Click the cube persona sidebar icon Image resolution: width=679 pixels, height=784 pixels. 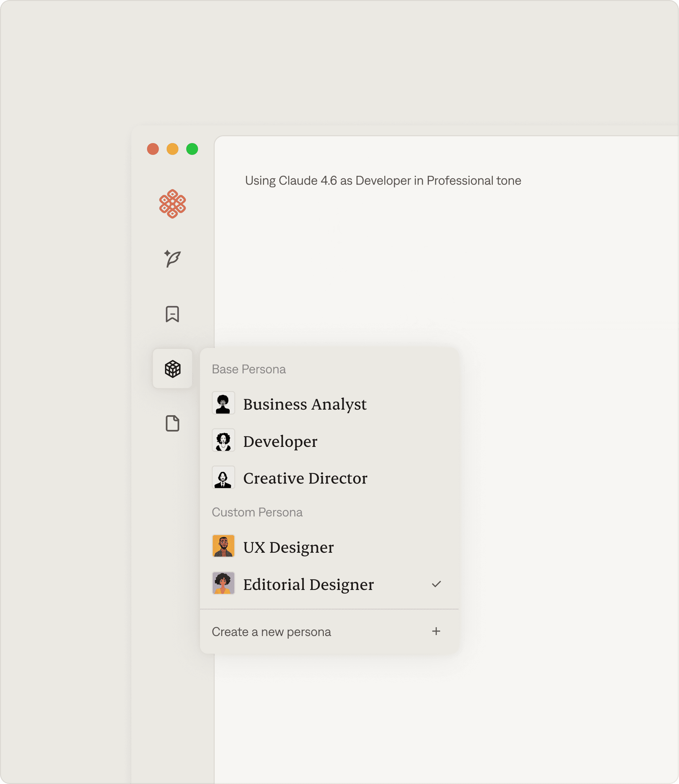pos(173,368)
